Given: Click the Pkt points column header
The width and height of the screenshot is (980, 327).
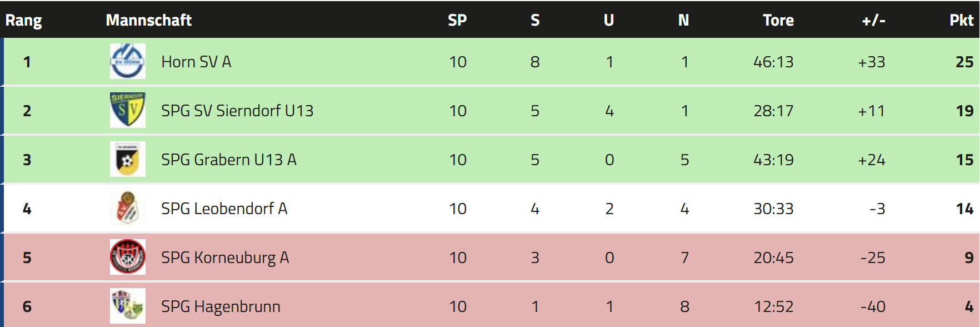Looking at the screenshot, I should tap(961, 21).
